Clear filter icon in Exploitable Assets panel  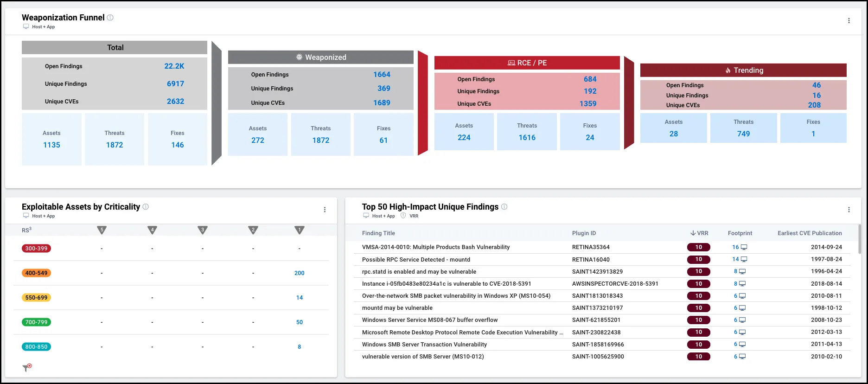click(27, 368)
